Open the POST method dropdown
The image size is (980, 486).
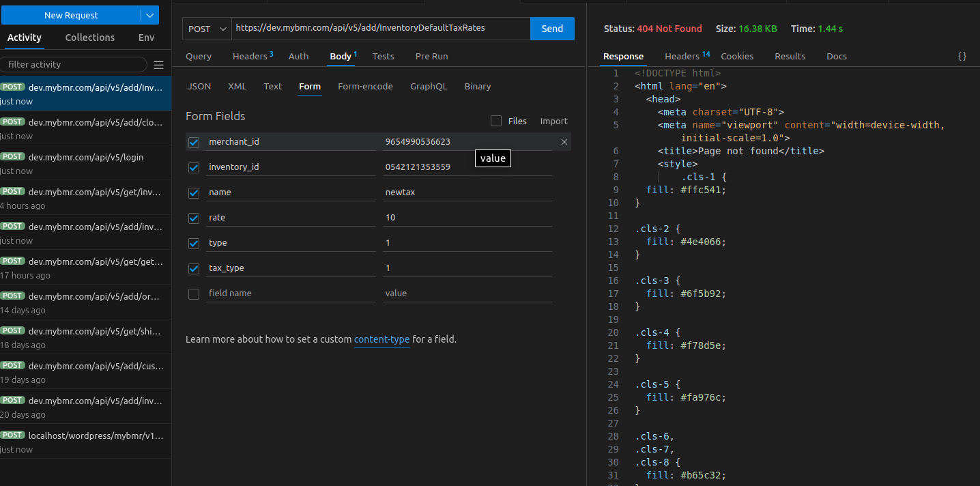207,29
